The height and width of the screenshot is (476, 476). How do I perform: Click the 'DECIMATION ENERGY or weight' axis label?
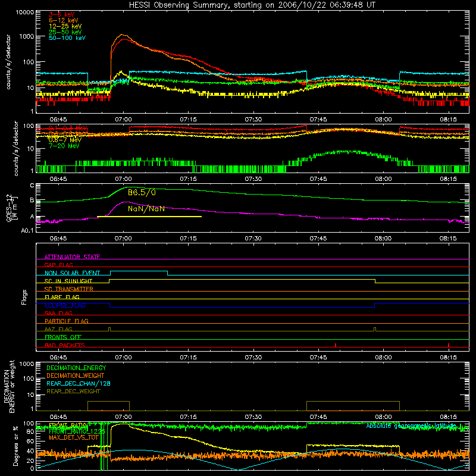coord(9,386)
